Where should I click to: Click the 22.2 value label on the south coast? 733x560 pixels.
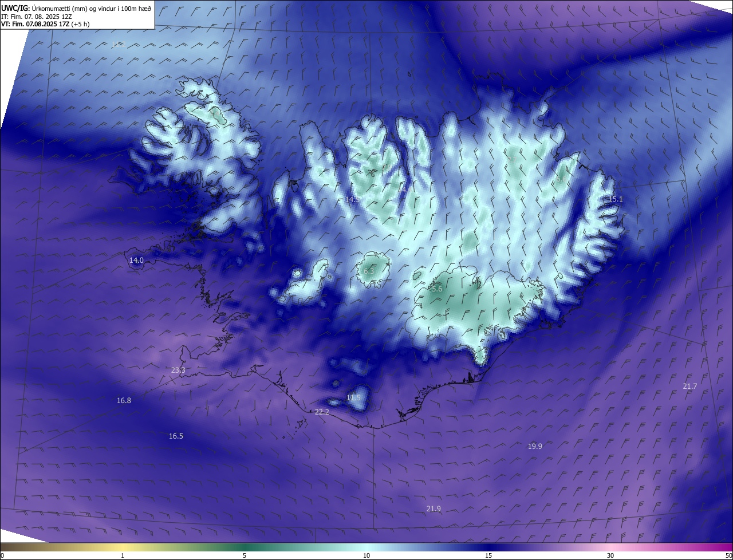[x=322, y=412]
